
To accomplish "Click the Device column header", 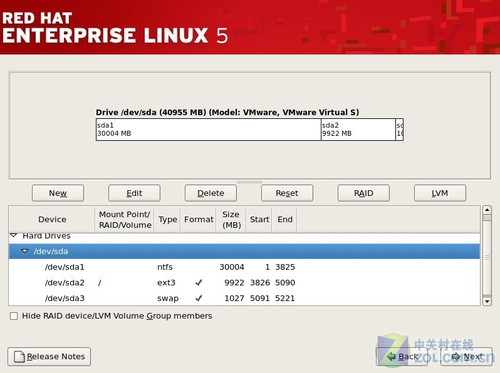I will [52, 219].
